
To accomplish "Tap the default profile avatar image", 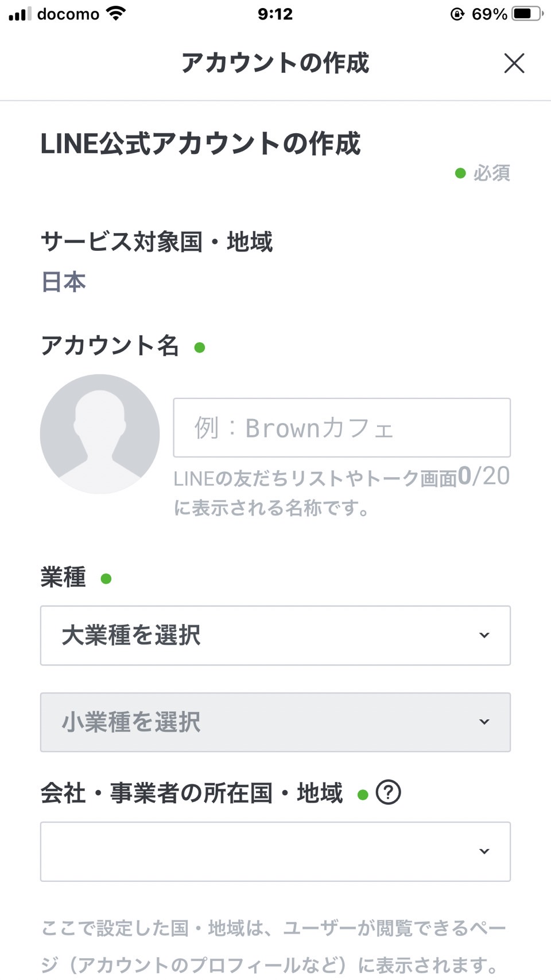I will [100, 434].
